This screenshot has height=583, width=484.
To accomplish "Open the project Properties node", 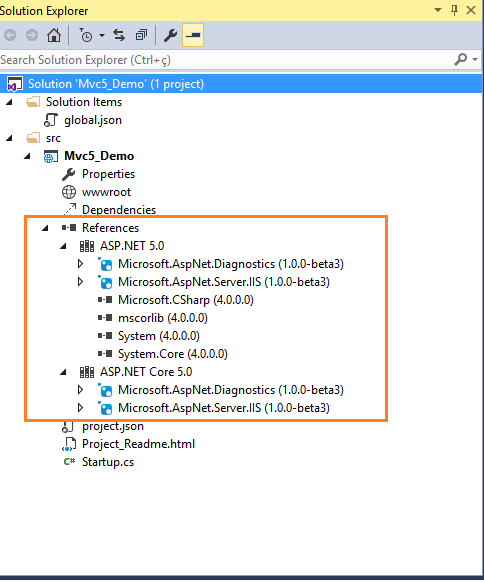I will [108, 174].
